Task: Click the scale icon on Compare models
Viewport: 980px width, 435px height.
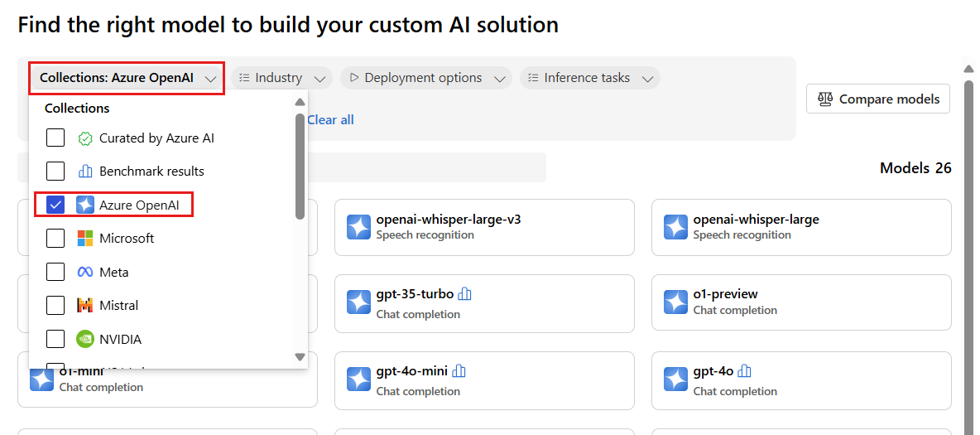Action: (x=825, y=99)
